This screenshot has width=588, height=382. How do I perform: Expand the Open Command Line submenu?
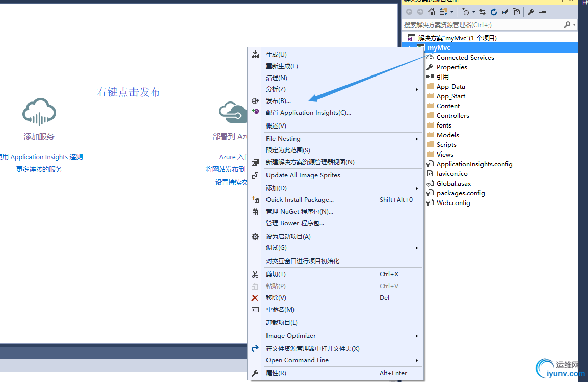click(336, 360)
